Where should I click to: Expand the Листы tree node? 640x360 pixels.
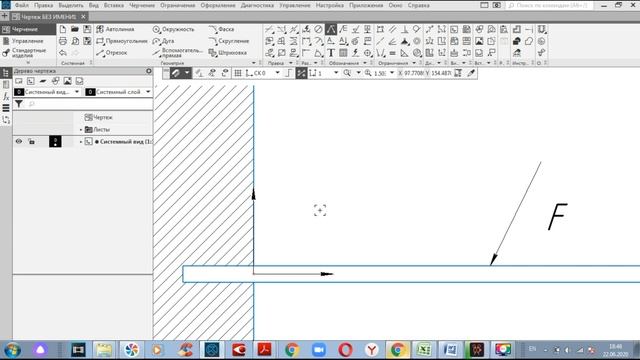(x=81, y=129)
